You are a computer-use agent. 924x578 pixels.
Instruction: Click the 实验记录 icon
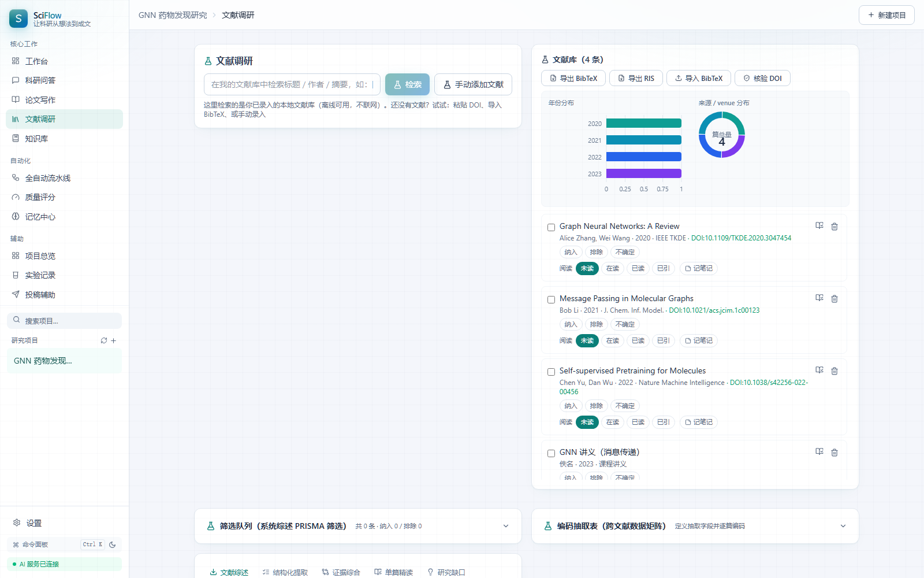[x=16, y=275]
